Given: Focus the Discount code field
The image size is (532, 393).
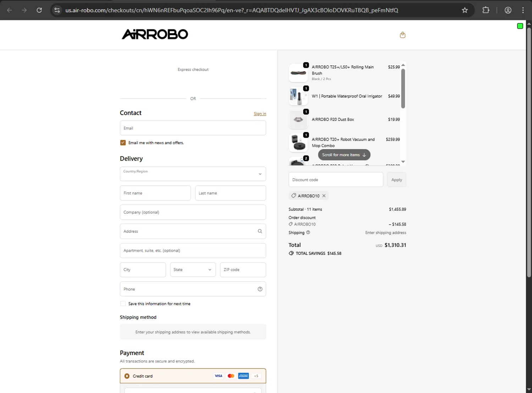Looking at the screenshot, I should (x=336, y=180).
